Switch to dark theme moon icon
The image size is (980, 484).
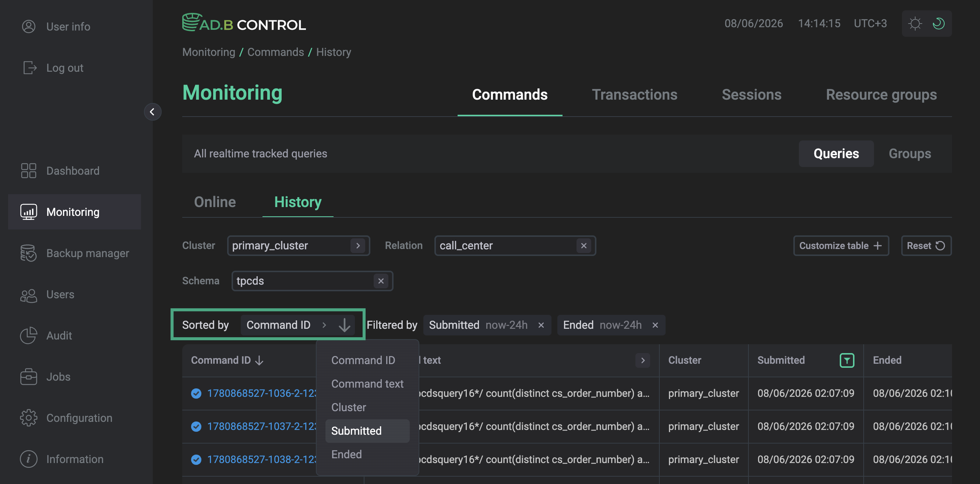click(x=938, y=24)
